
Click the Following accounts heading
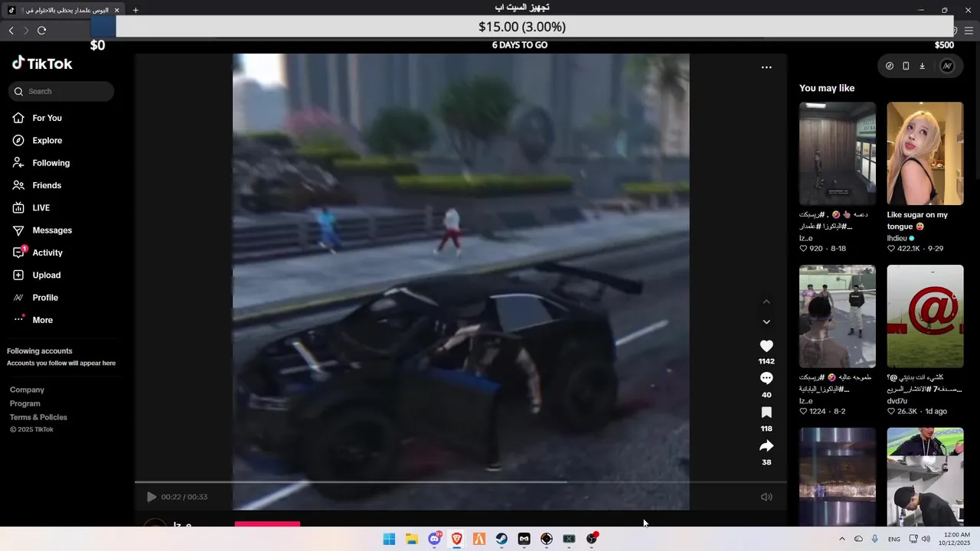pyautogui.click(x=40, y=351)
